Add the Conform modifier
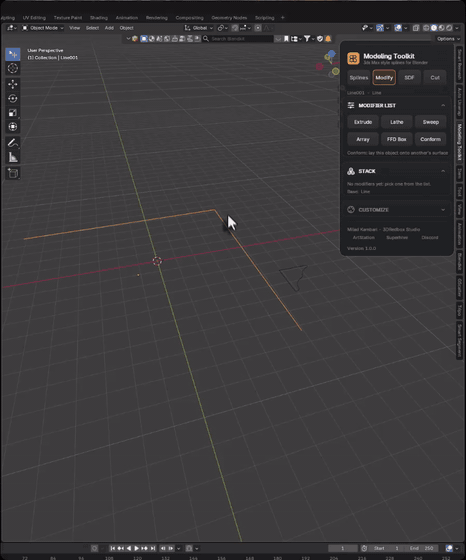This screenshot has width=466, height=560. coord(431,139)
